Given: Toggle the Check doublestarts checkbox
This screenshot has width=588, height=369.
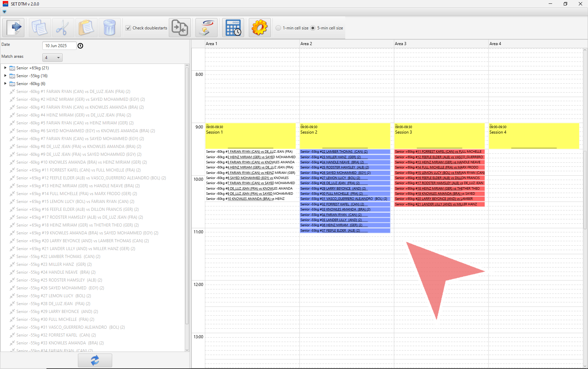Looking at the screenshot, I should point(128,28).
